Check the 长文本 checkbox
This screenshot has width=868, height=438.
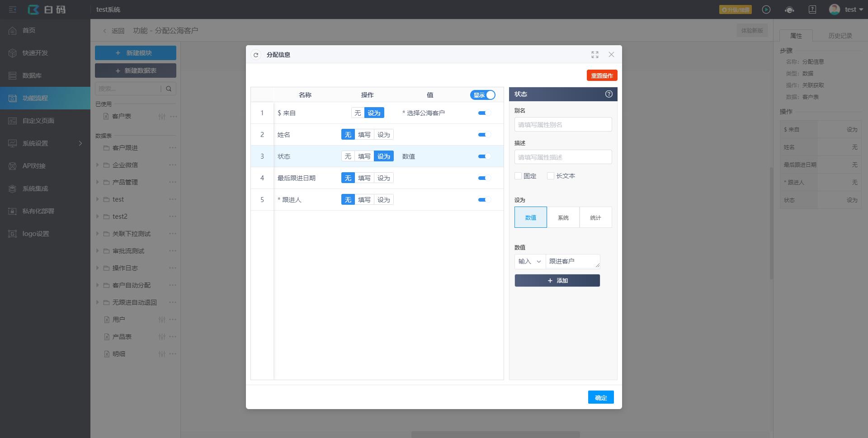(551, 176)
